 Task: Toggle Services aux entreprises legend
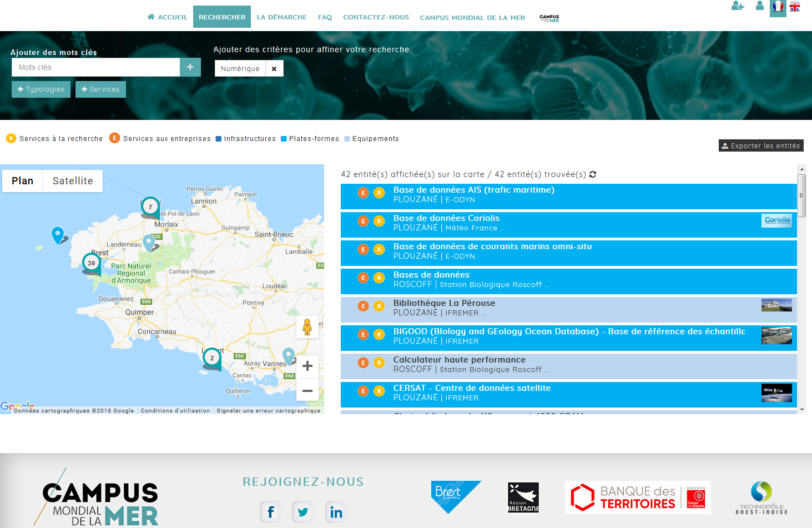pos(160,138)
